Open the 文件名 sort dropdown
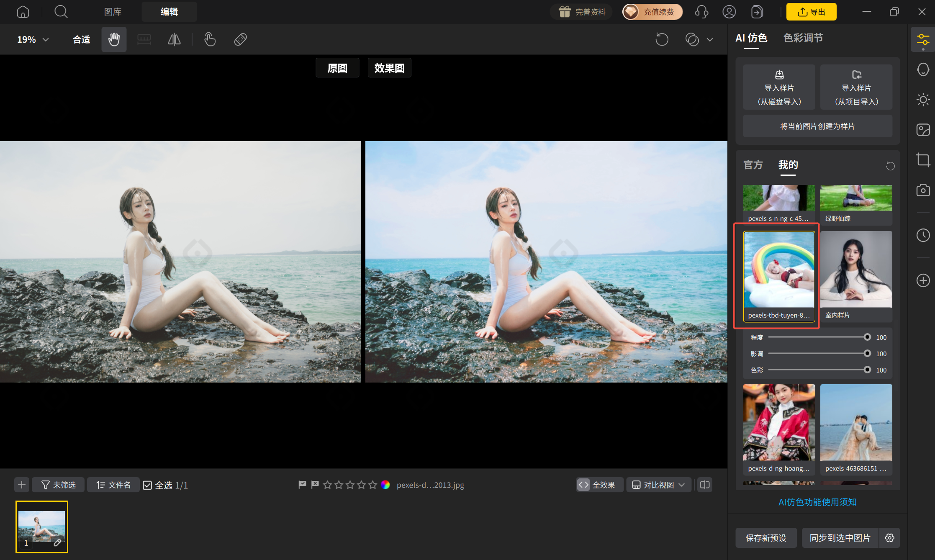Screen dimensions: 935x560 tap(113, 485)
